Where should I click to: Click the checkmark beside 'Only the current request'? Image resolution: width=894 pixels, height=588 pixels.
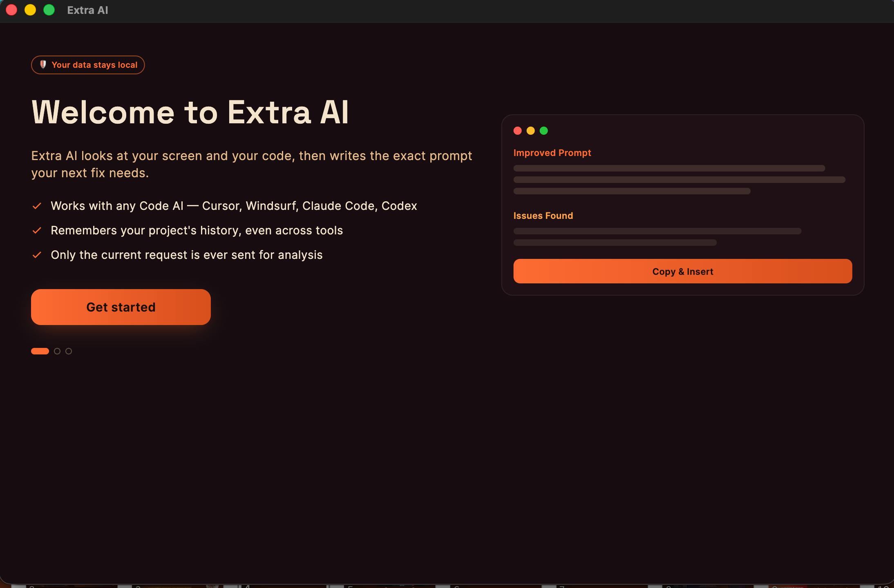[37, 255]
